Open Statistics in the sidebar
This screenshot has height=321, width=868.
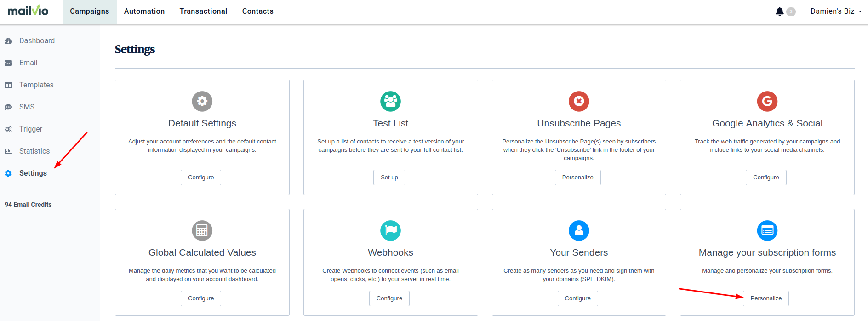coord(34,151)
